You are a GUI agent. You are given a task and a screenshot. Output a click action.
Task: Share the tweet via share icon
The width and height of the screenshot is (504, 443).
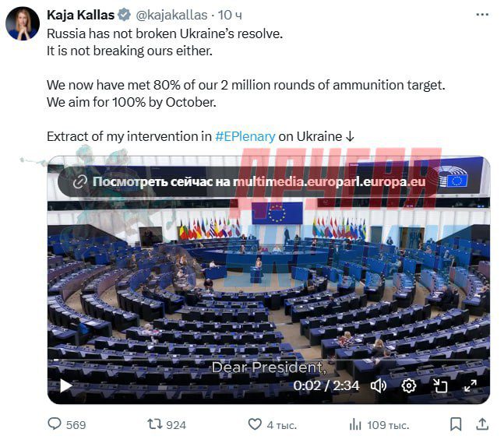pos(482,424)
